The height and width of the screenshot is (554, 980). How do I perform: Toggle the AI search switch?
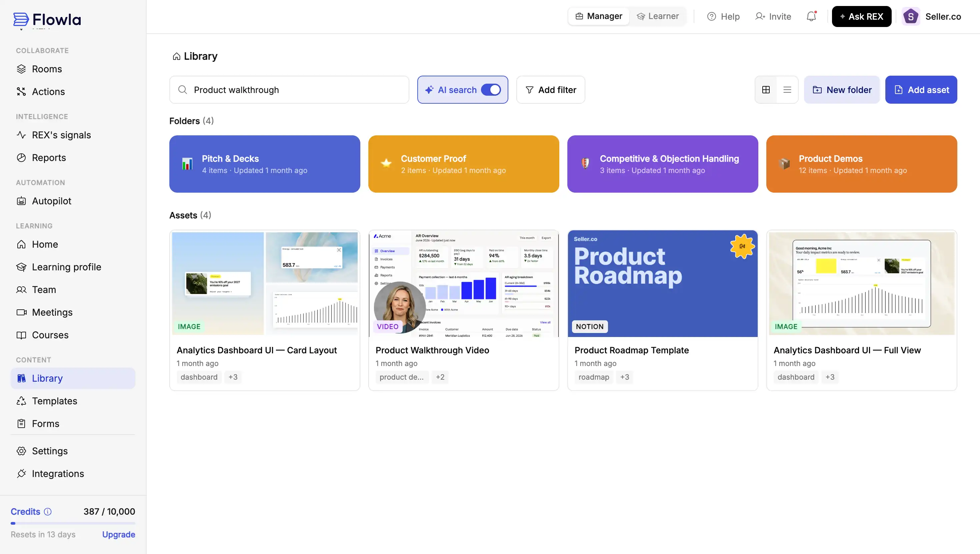(491, 90)
